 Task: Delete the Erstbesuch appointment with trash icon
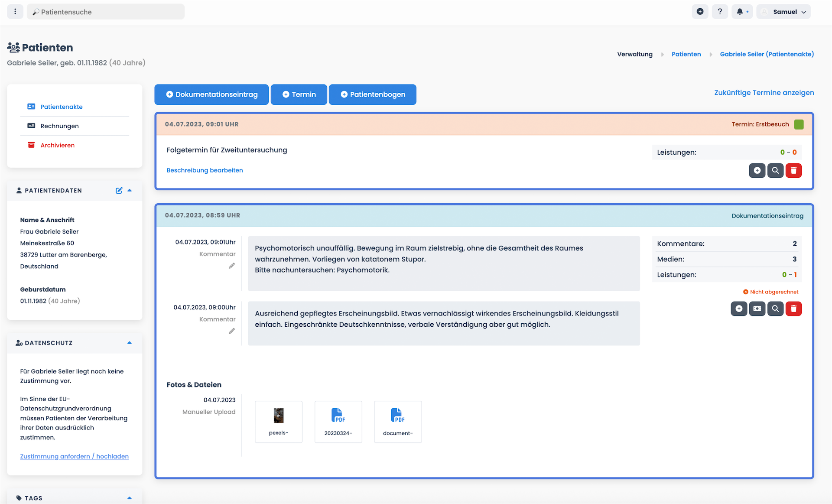(793, 170)
